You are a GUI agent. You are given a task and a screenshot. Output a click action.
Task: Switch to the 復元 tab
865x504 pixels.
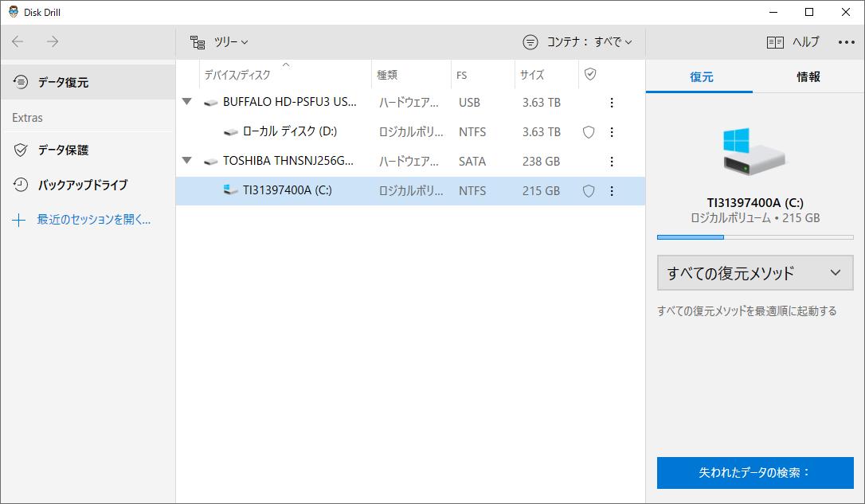coord(701,77)
